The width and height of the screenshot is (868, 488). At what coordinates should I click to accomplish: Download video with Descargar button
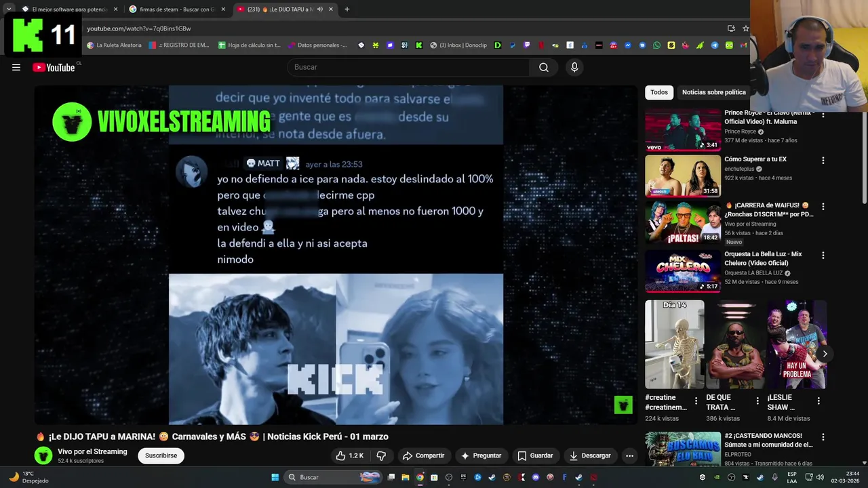590,455
